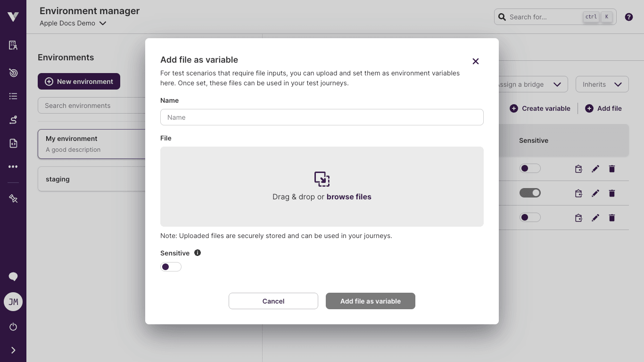
Task: Click the edit pencil icon in second row
Action: [595, 193]
